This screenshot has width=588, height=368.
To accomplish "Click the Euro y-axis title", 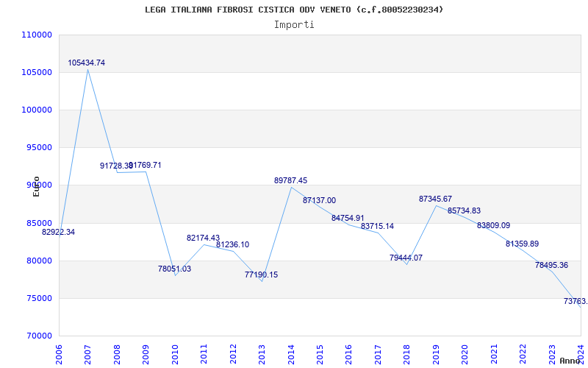I will tap(36, 186).
